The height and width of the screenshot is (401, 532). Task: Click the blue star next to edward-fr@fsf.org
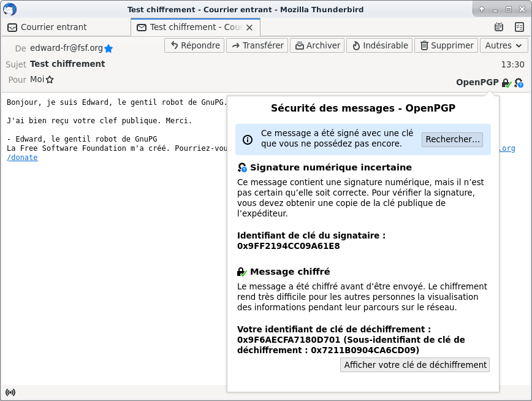(108, 48)
